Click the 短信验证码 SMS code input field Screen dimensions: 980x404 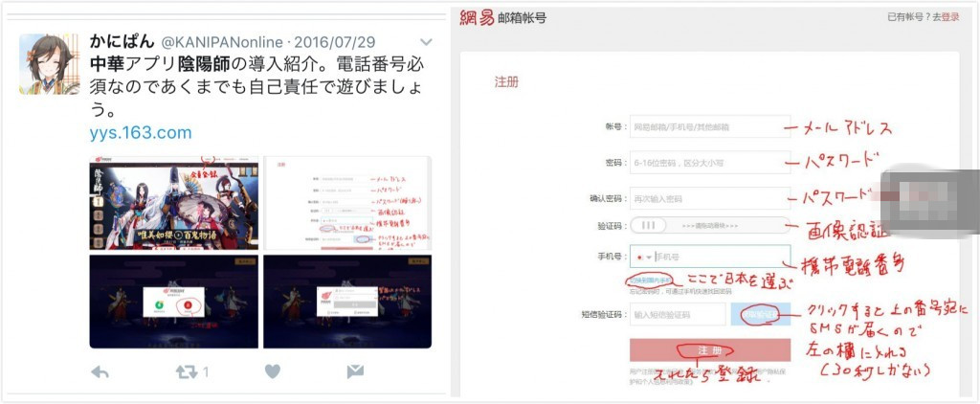678,315
